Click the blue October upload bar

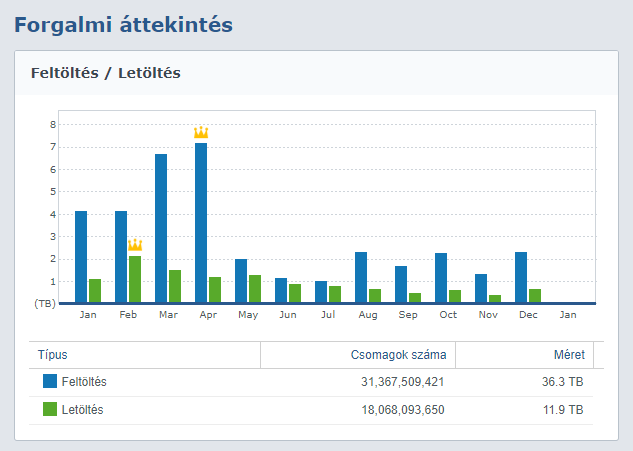click(x=441, y=278)
